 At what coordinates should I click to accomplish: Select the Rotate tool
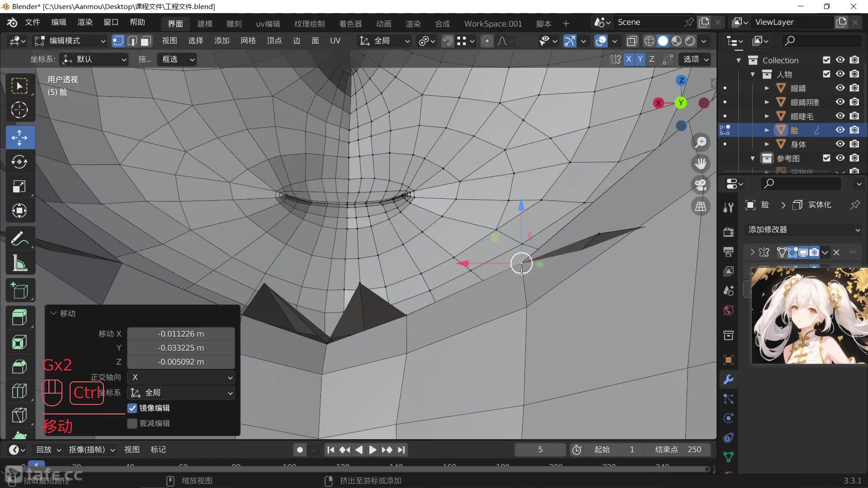(19, 162)
